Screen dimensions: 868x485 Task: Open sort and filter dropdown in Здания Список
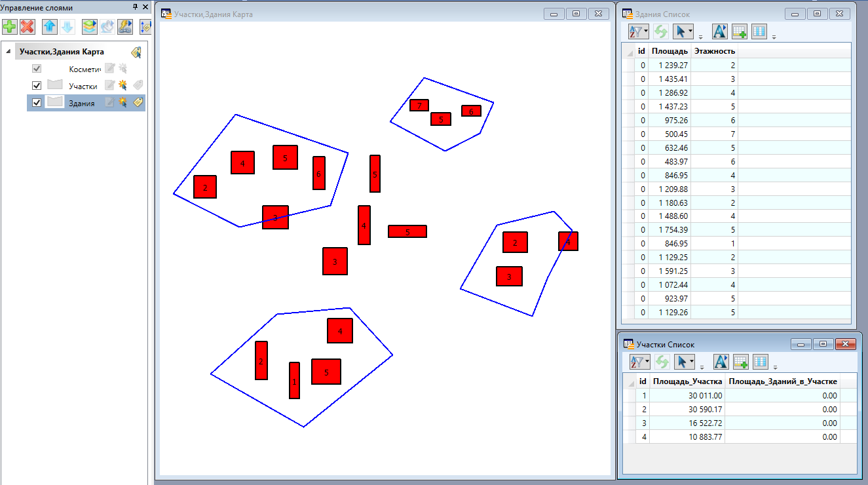point(639,31)
